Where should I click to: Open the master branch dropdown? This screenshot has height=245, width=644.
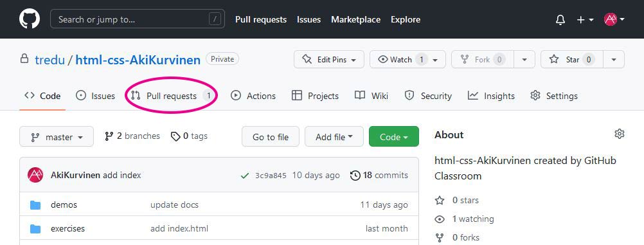click(57, 136)
